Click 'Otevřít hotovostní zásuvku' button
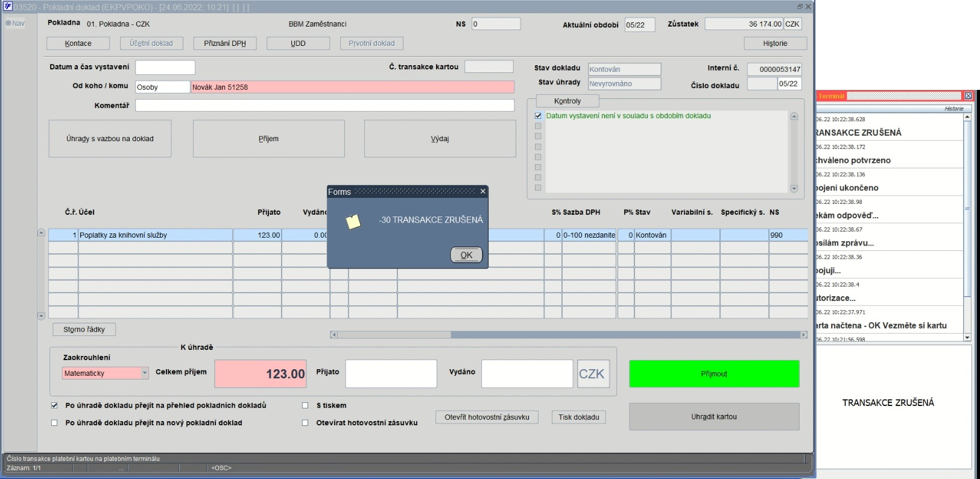The image size is (980, 479). coord(487,417)
